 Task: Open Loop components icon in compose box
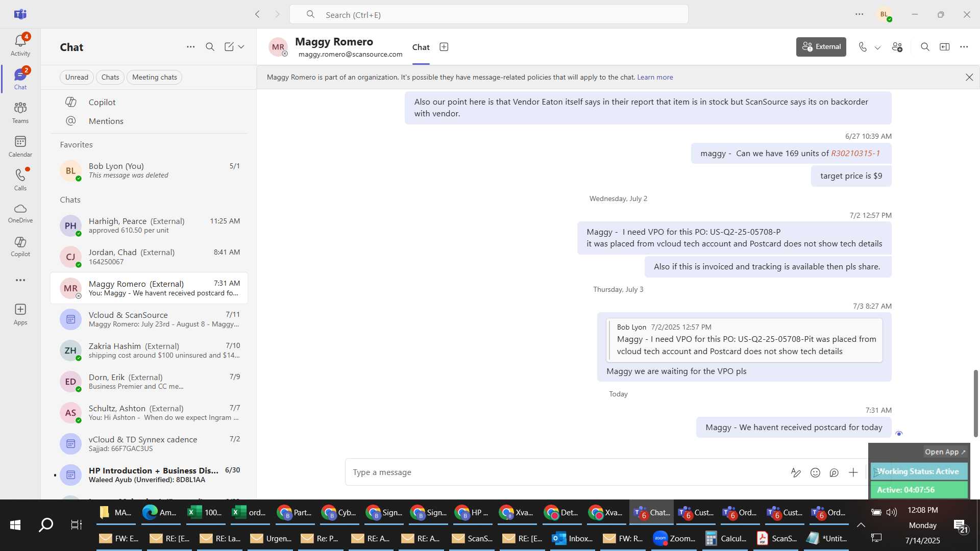(834, 472)
